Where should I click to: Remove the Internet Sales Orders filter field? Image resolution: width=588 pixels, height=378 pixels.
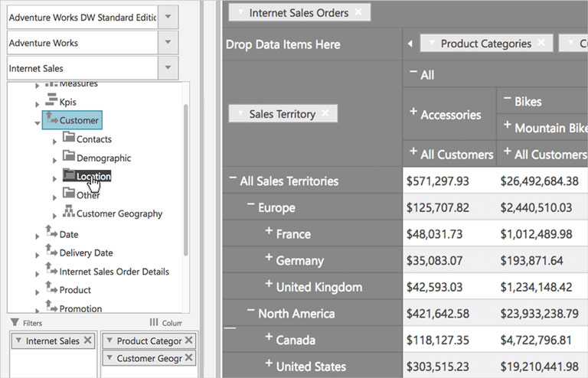pos(359,13)
